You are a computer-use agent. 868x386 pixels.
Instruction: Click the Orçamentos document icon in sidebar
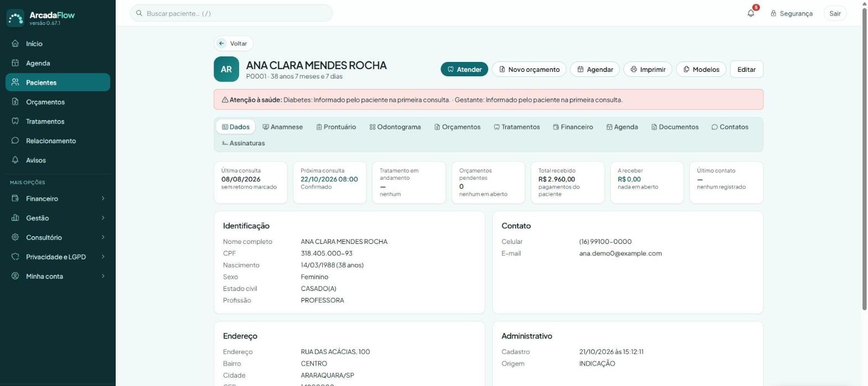click(15, 102)
